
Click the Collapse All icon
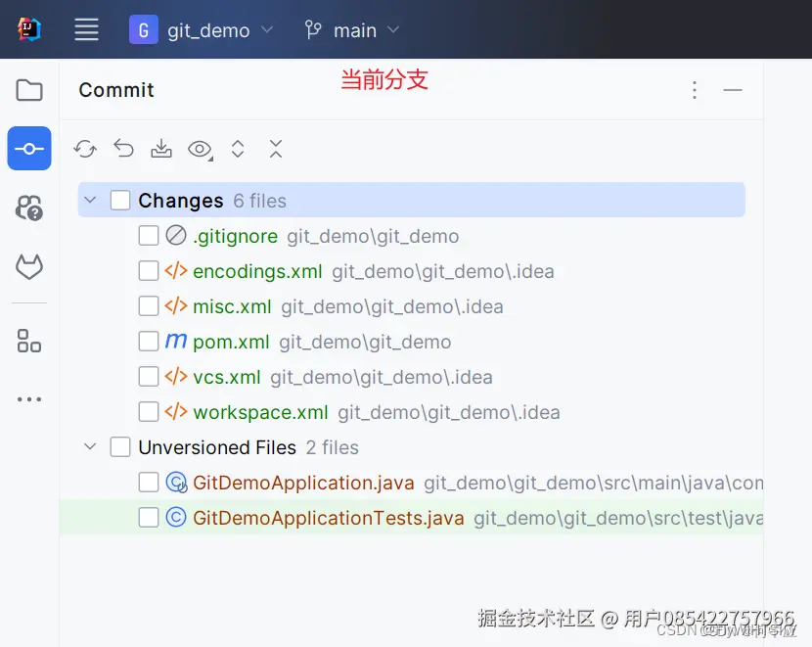tap(276, 149)
